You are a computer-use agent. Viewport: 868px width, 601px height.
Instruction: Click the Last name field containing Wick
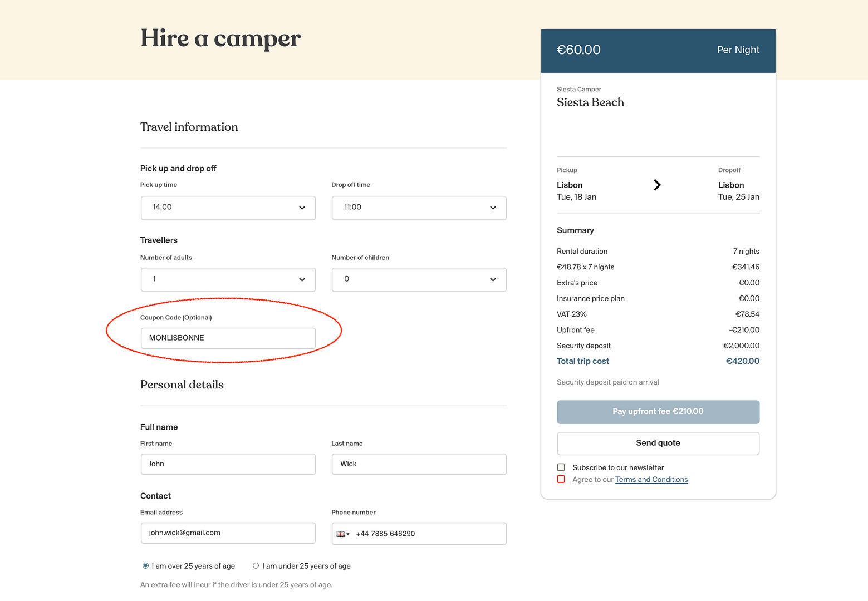pos(419,464)
